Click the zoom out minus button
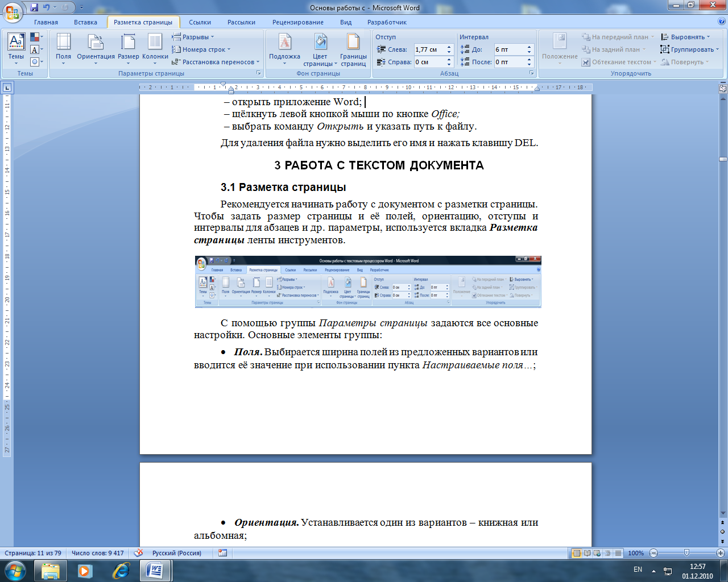 tap(653, 553)
